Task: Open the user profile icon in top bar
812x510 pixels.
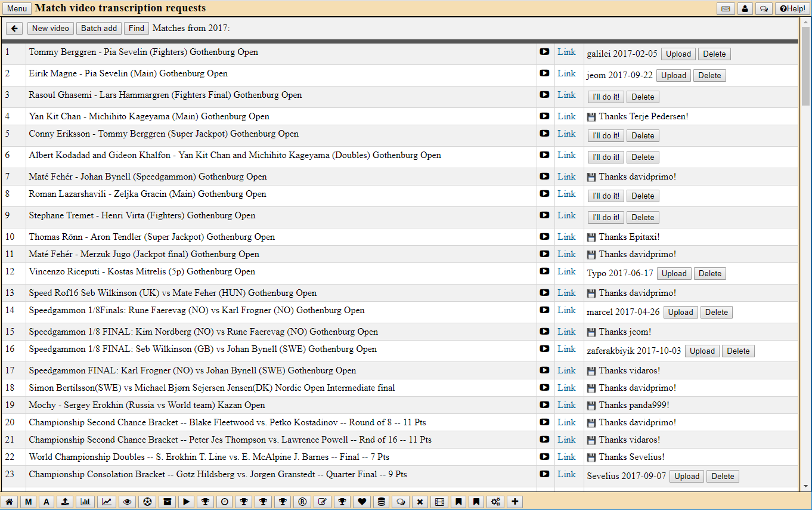Action: (x=745, y=9)
